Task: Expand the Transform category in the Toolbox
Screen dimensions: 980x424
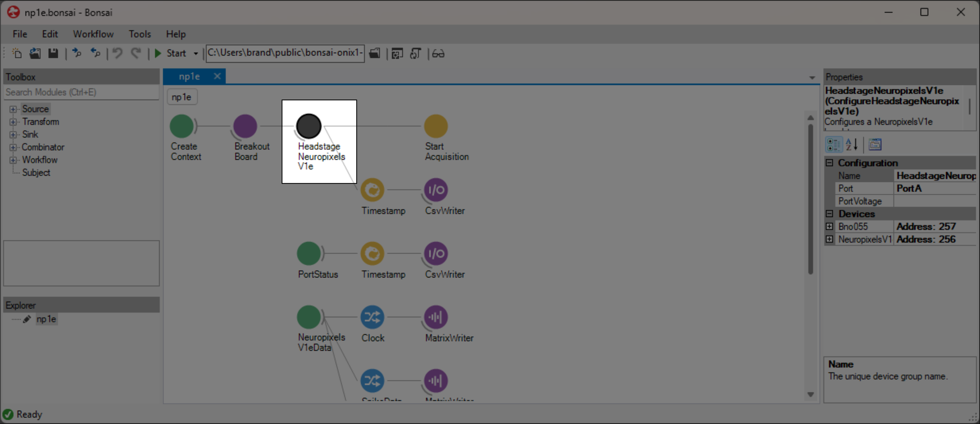Action: tap(13, 121)
